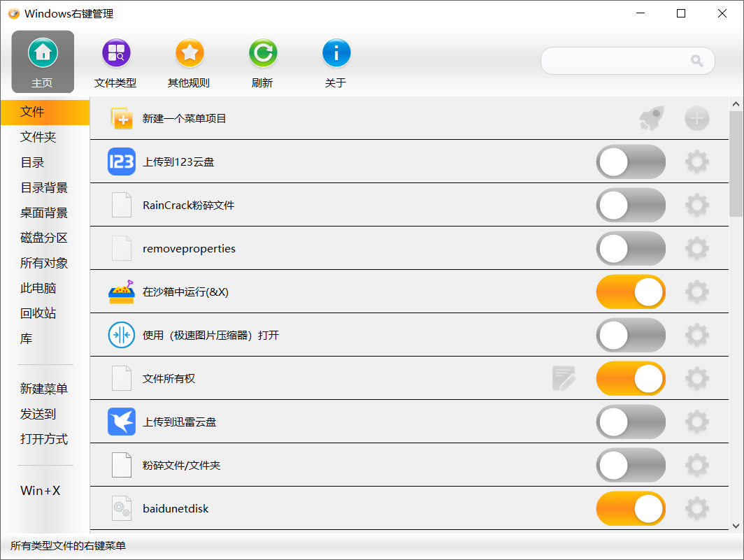This screenshot has width=744, height=560.
Task: Enable the 上传到123云盘 menu entry
Action: tap(630, 161)
